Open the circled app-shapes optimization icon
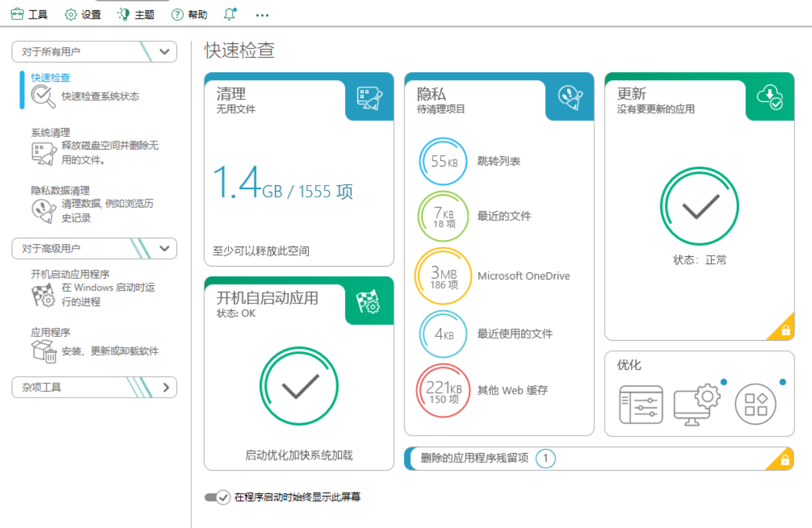The height and width of the screenshot is (528, 812). [756, 403]
